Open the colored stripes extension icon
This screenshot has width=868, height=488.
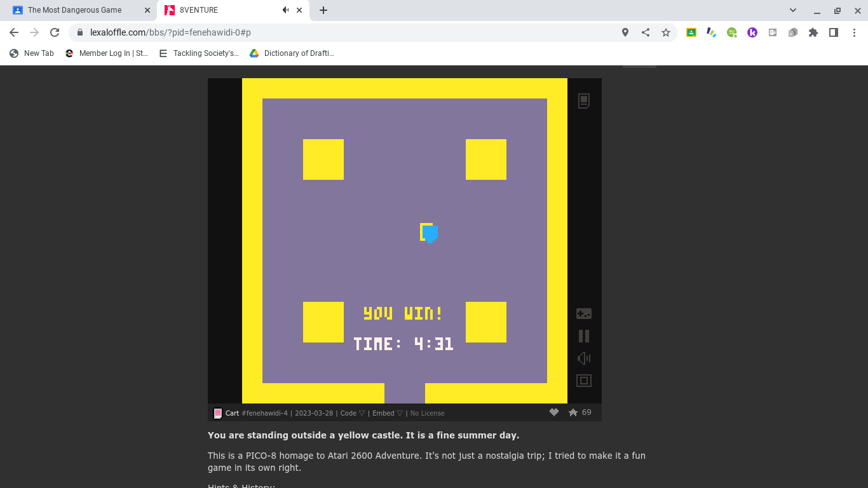712,32
